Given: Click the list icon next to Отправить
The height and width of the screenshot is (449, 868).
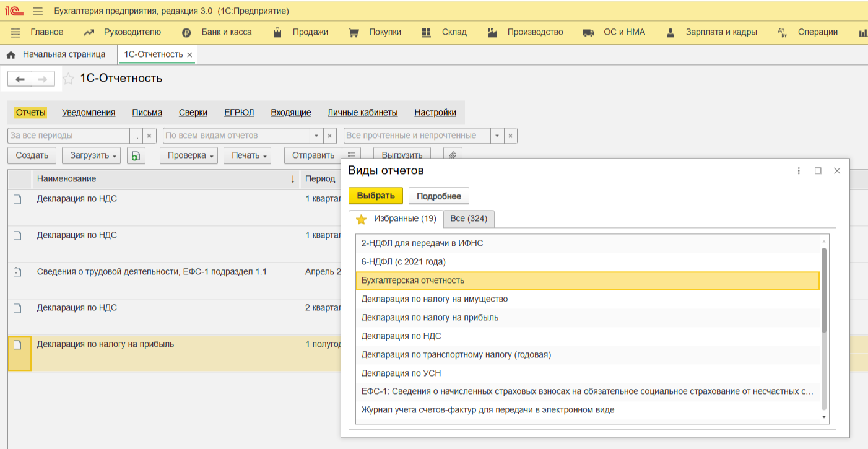Looking at the screenshot, I should [351, 155].
